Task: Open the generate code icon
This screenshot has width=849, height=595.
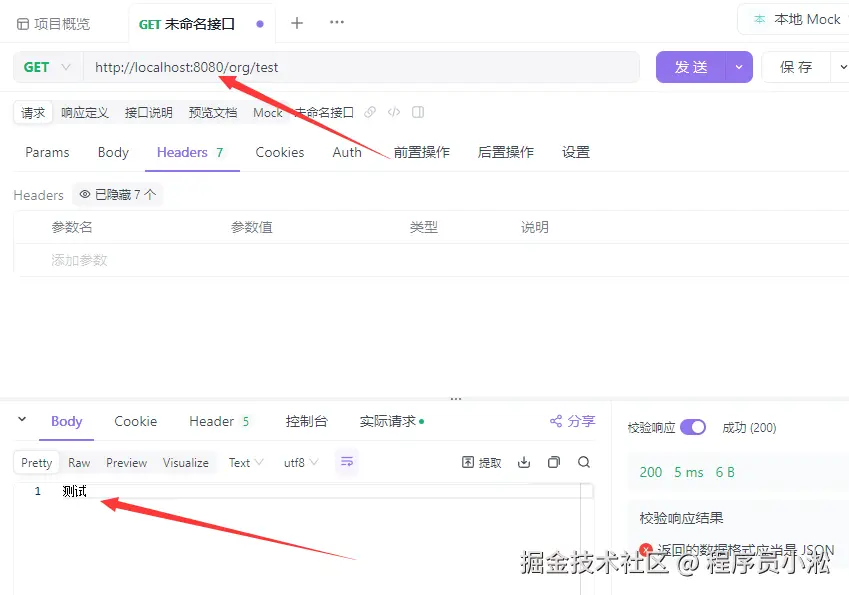Action: click(394, 112)
